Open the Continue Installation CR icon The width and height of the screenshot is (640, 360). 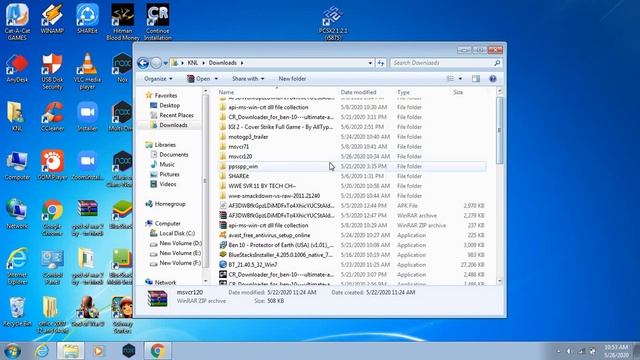158,22
